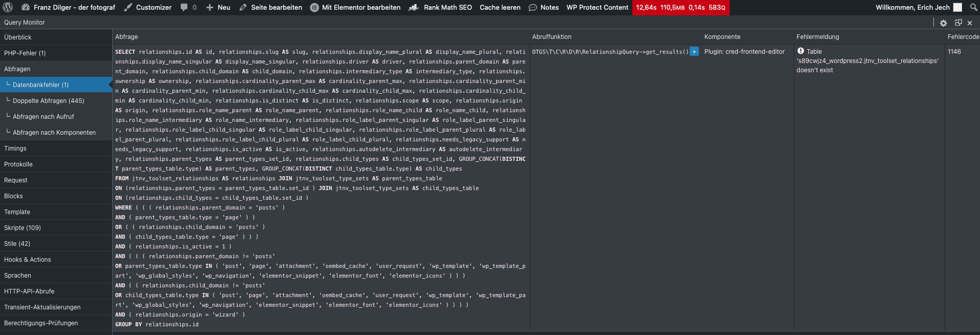
Task: Click the Customizer brush icon
Action: coord(128,7)
